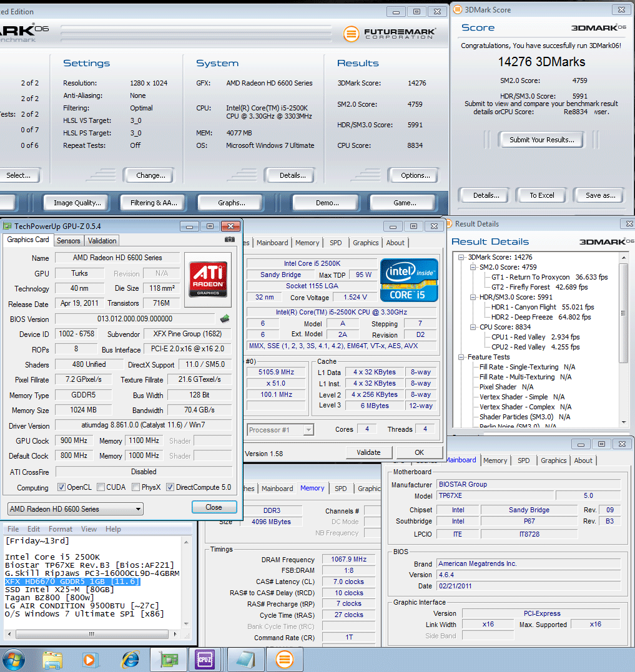Switch to 3DMark06 via its taskbar icon
This screenshot has width=635, height=672.
click(x=285, y=660)
